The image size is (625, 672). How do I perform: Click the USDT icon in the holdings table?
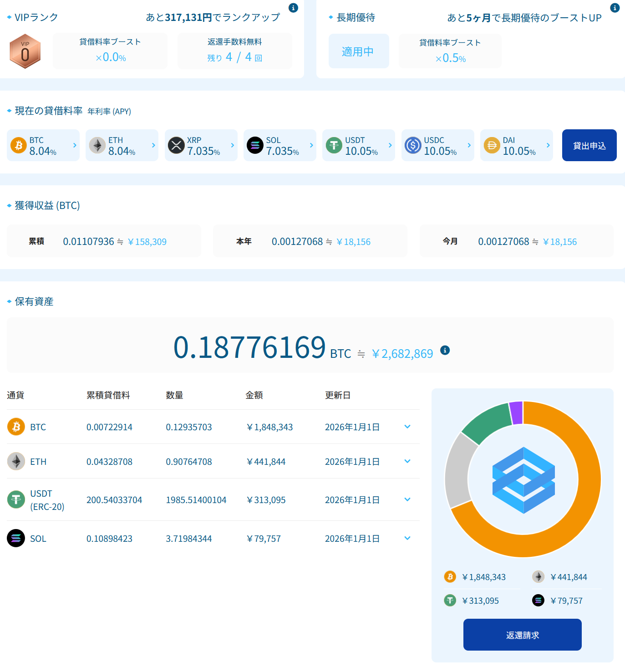pos(16,499)
